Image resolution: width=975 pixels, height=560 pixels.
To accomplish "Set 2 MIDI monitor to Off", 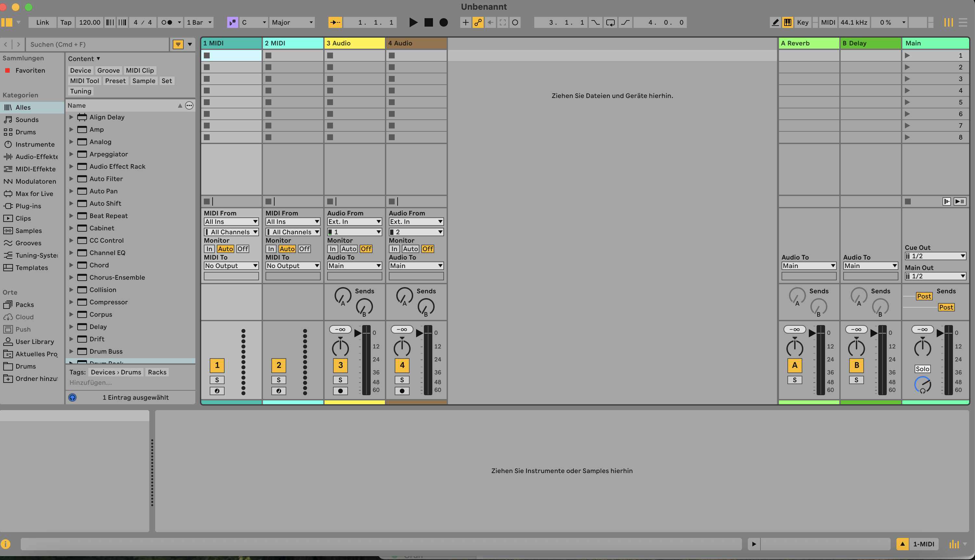I will pyautogui.click(x=304, y=249).
